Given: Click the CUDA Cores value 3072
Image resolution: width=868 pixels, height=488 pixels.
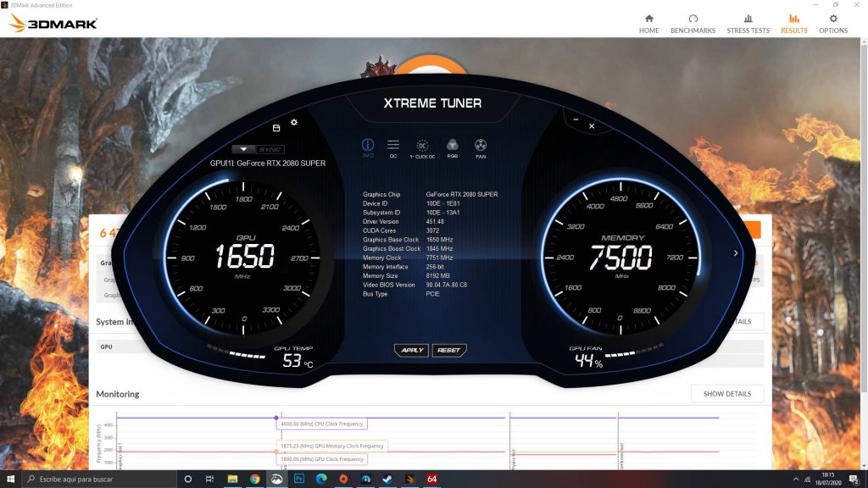Looking at the screenshot, I should [x=432, y=230].
